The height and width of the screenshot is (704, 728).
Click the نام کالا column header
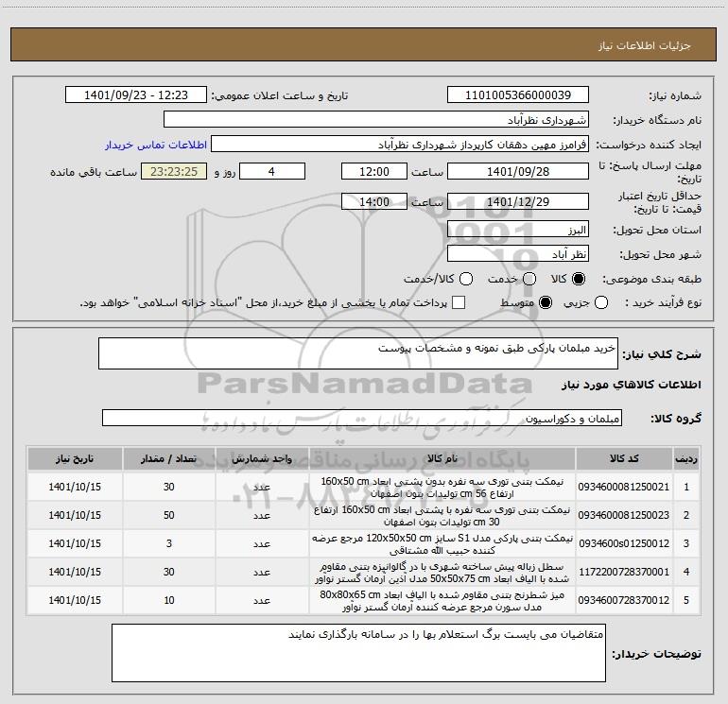tap(442, 458)
